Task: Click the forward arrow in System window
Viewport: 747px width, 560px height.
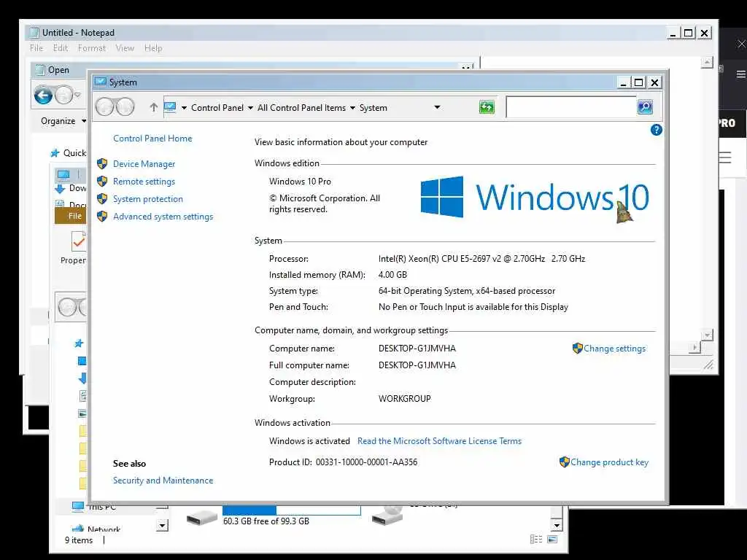Action: click(125, 107)
